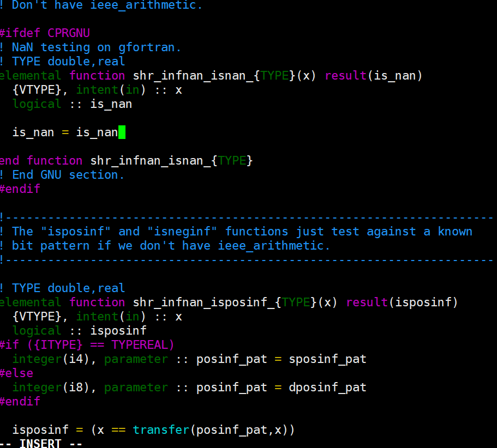
Task: Click the upper dashed comment separator line
Action: 247,217
